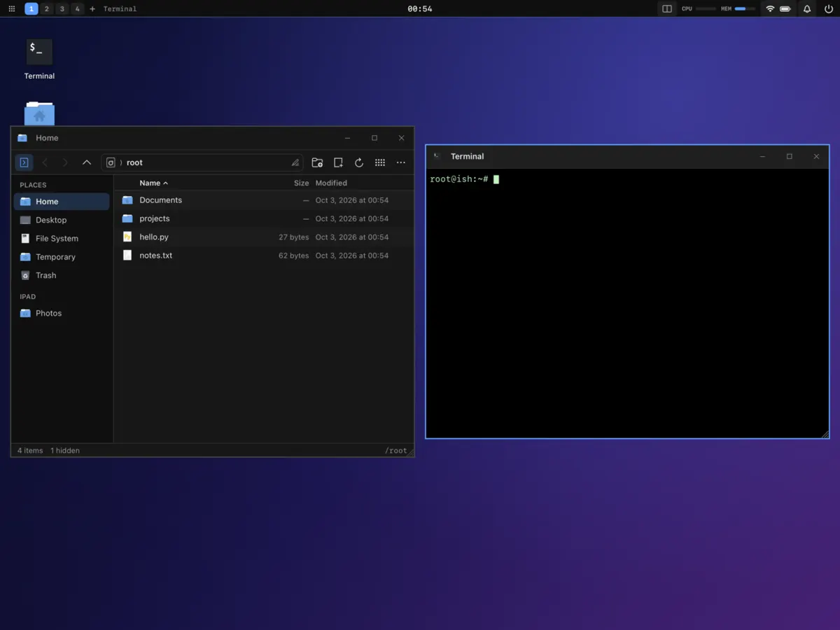This screenshot has height=630, width=840.
Task: Sort files by the Modified column header
Action: 331,183
